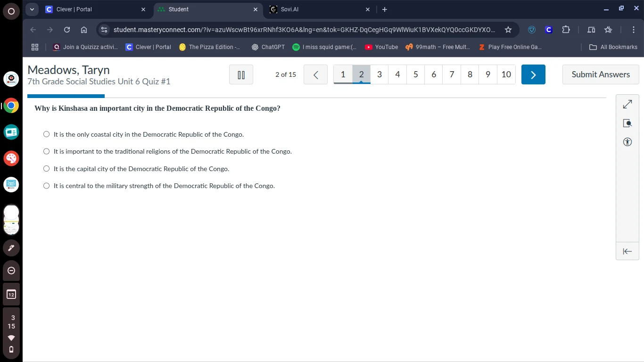Open the browser extensions puzzle icon

click(x=566, y=30)
